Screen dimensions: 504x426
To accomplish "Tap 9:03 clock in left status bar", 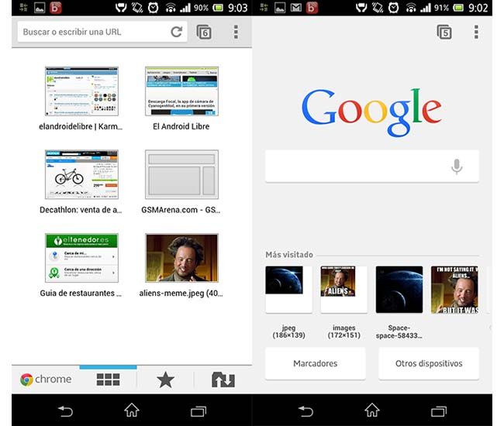I will [238, 8].
